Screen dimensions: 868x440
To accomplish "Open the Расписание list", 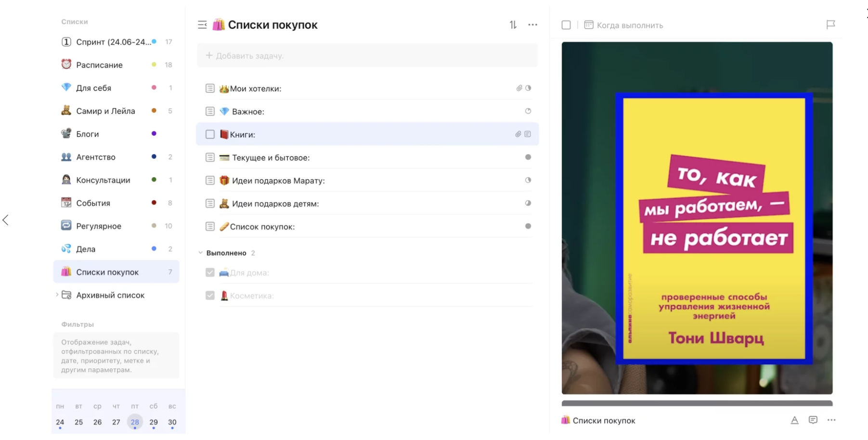I will [99, 65].
